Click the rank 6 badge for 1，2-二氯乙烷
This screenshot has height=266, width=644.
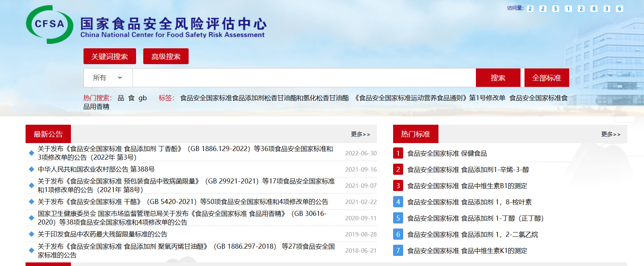[x=398, y=234]
